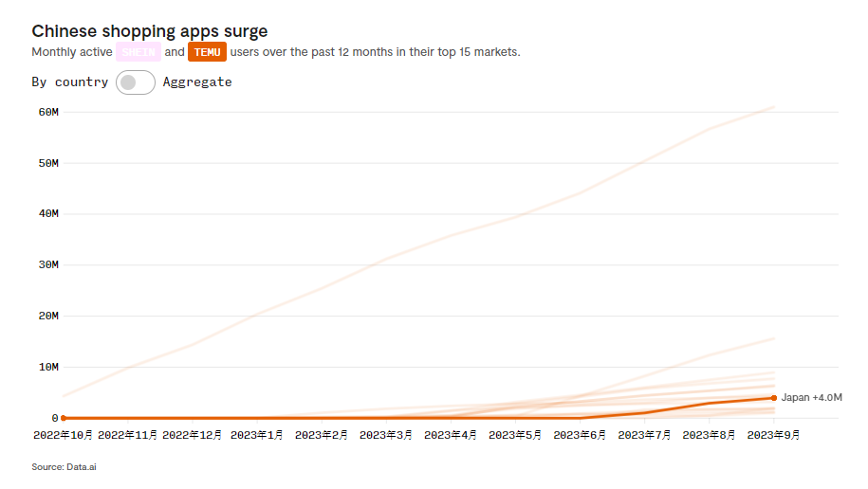Click the orange TEMU badge
The image size is (868, 489).
coord(207,52)
